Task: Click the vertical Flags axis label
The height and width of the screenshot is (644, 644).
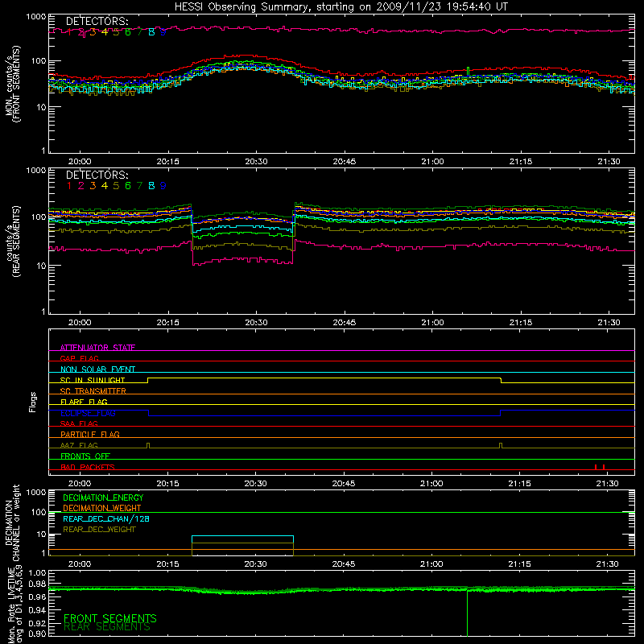Action: pos(32,402)
